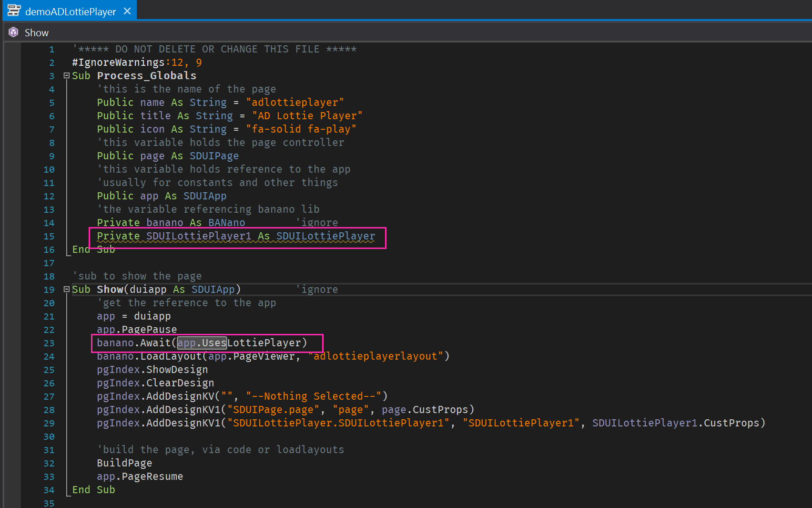
Task: Click the purple cube icon beside Show
Action: point(14,32)
